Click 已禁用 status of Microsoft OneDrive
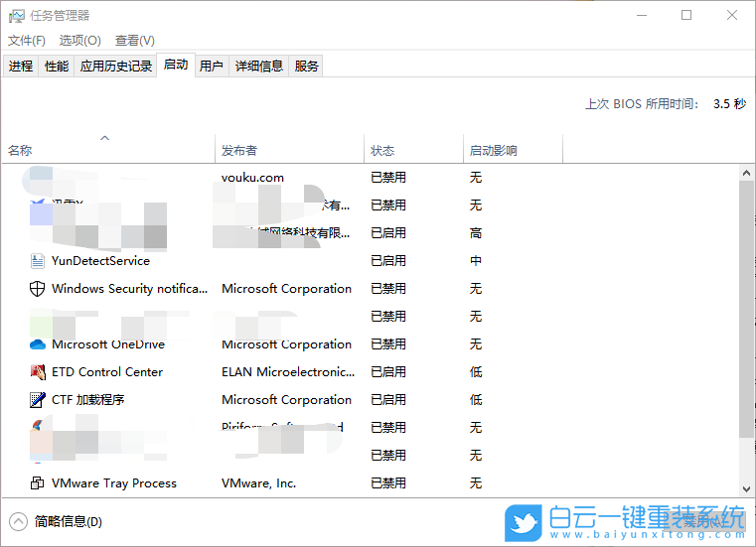The image size is (756, 547). 388,344
